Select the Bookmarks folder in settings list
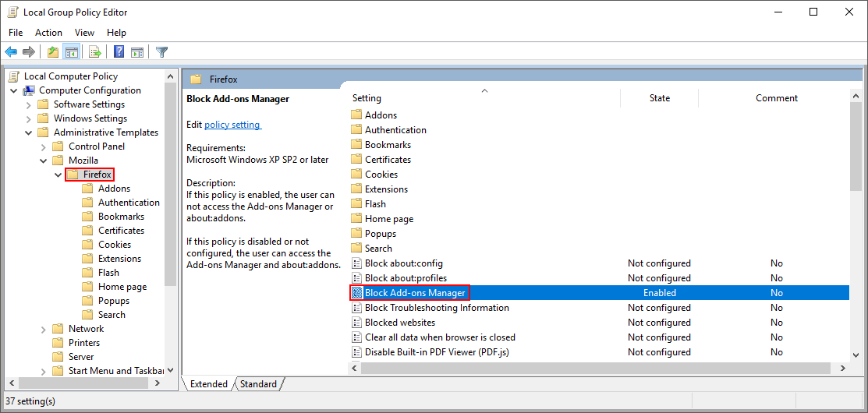 point(388,145)
